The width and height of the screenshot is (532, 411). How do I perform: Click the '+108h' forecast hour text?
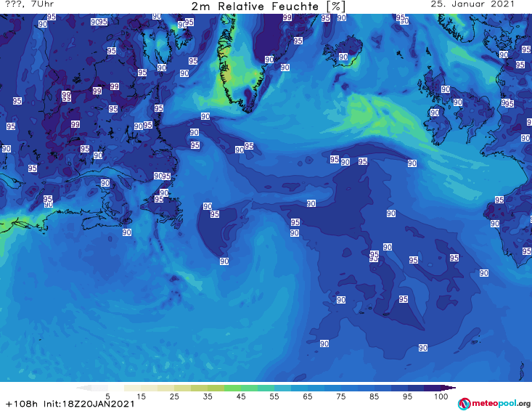click(22, 404)
